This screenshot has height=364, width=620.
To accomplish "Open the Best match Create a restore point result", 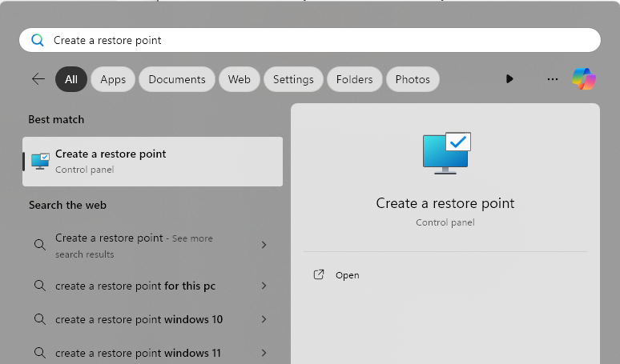I will click(152, 161).
